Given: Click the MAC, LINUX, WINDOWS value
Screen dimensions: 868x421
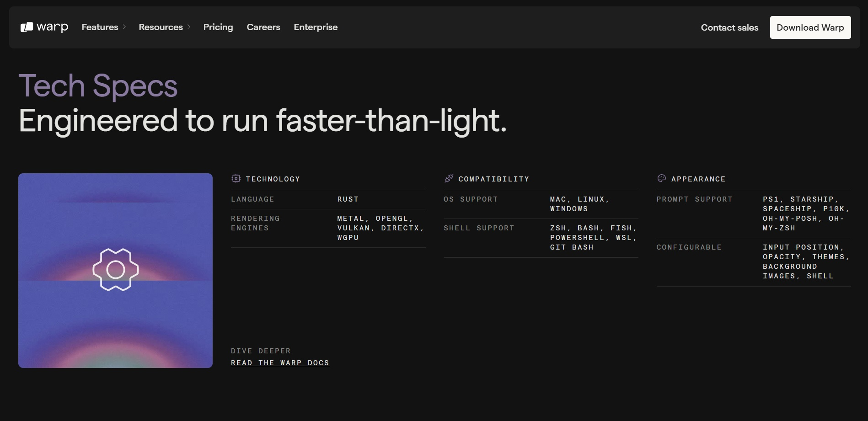Looking at the screenshot, I should pos(580,204).
